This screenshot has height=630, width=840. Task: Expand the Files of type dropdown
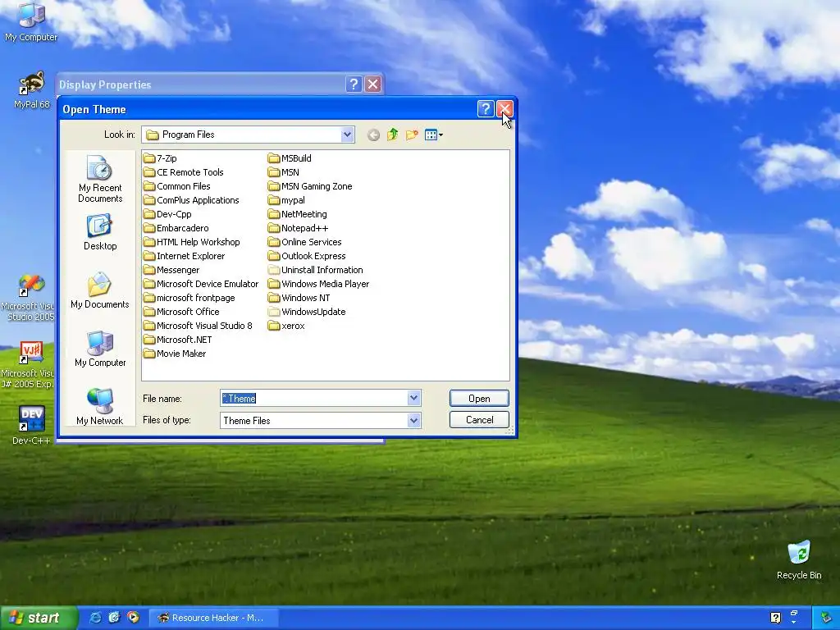click(413, 421)
